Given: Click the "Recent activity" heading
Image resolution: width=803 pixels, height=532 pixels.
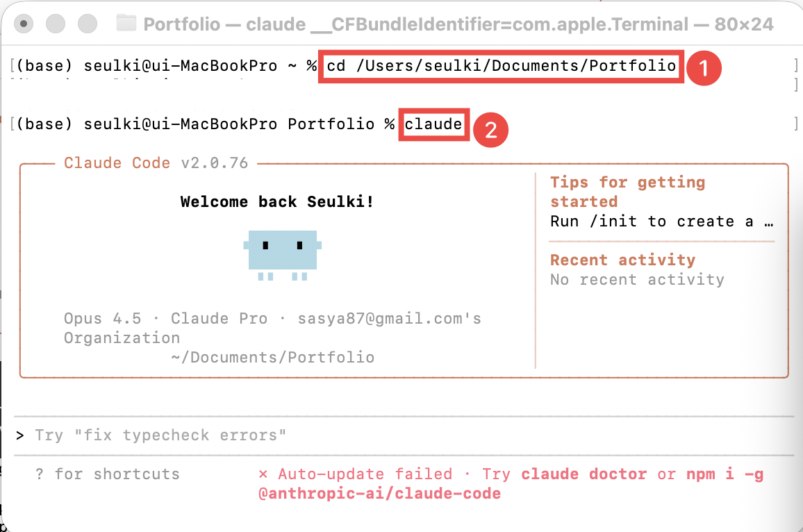Looking at the screenshot, I should (622, 260).
